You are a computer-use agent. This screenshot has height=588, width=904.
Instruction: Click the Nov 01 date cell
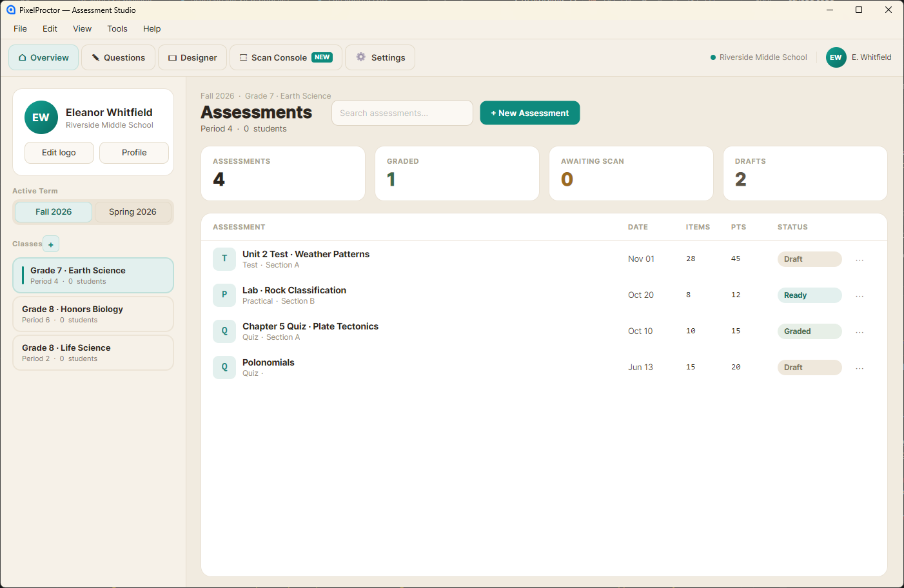coord(641,259)
